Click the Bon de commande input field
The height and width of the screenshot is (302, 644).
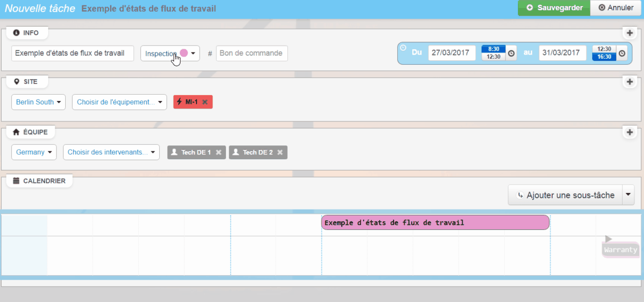(x=252, y=53)
